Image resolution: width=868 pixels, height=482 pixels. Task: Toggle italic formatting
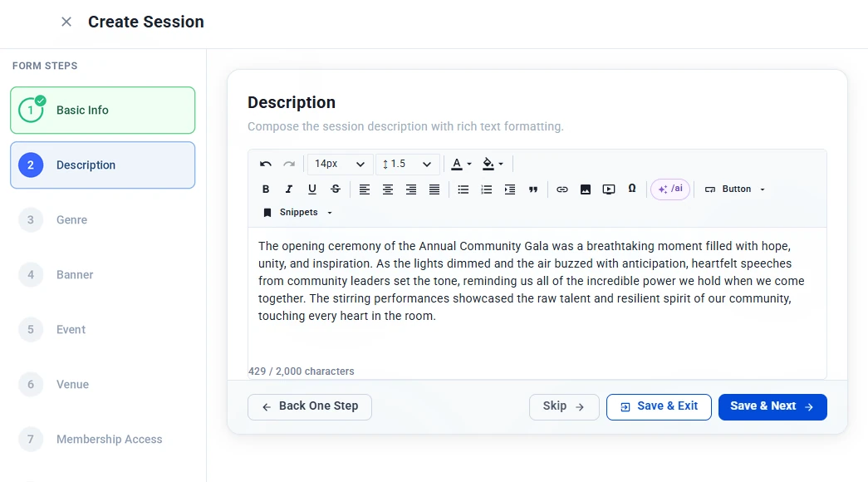coord(289,189)
